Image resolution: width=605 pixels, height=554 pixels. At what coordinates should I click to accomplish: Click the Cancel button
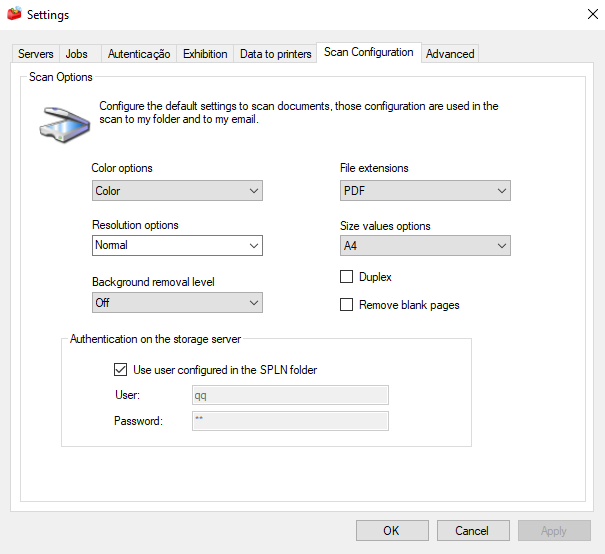pyautogui.click(x=472, y=531)
